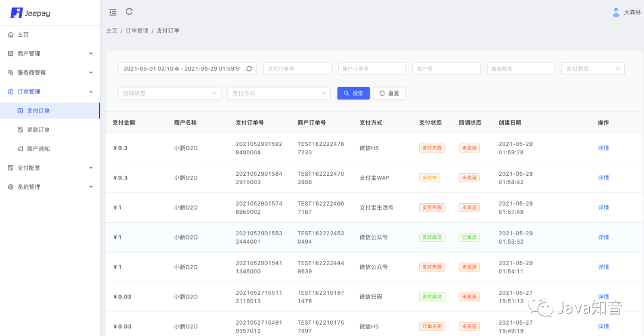Open the 回调状态 dropdown filter
The image size is (644, 336).
pos(169,93)
